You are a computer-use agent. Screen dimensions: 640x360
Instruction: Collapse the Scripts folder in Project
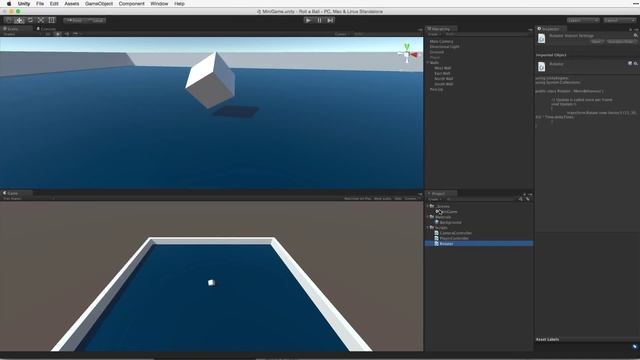[428, 227]
